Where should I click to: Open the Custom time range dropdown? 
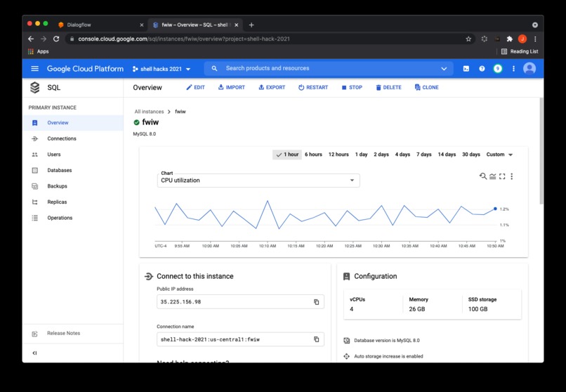pyautogui.click(x=499, y=155)
